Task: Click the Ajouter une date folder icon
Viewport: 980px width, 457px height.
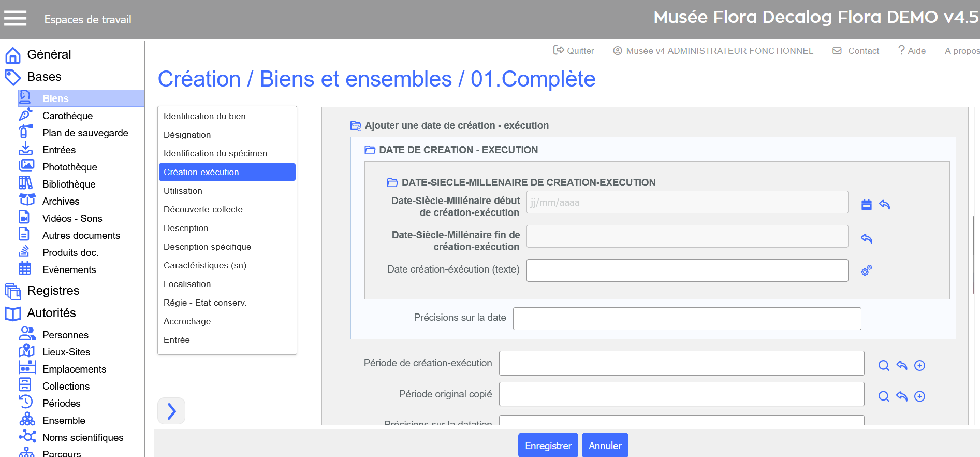Action: click(356, 126)
